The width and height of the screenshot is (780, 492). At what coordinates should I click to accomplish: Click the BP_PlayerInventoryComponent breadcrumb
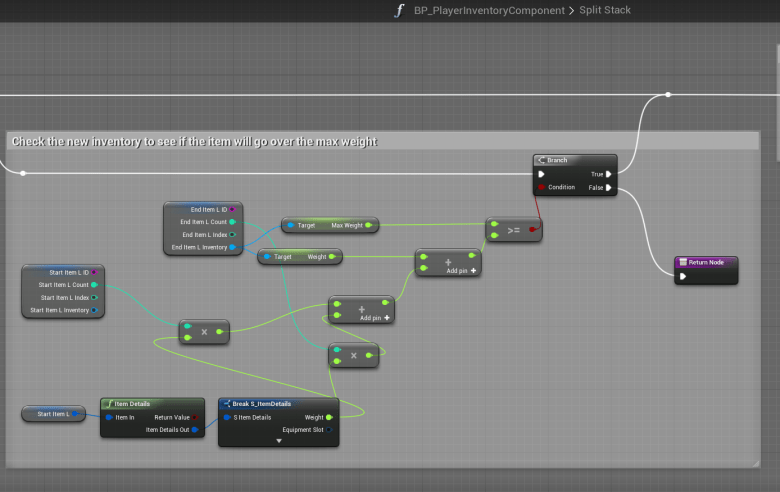[490, 11]
